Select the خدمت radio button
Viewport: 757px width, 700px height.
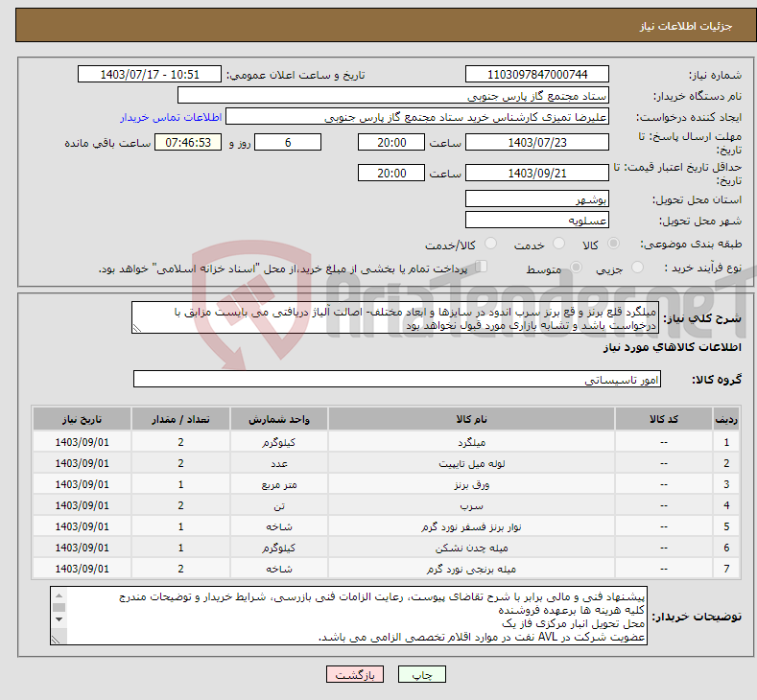pyautogui.click(x=558, y=244)
